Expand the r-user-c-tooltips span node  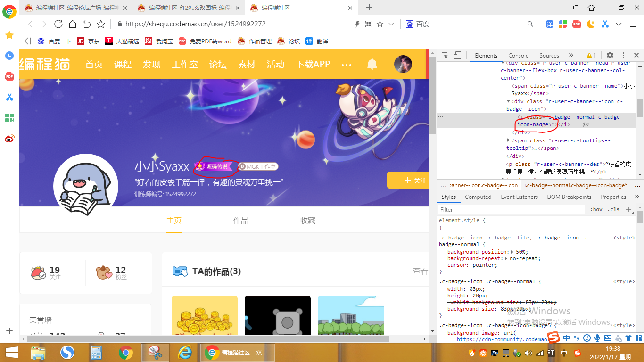[x=508, y=140]
